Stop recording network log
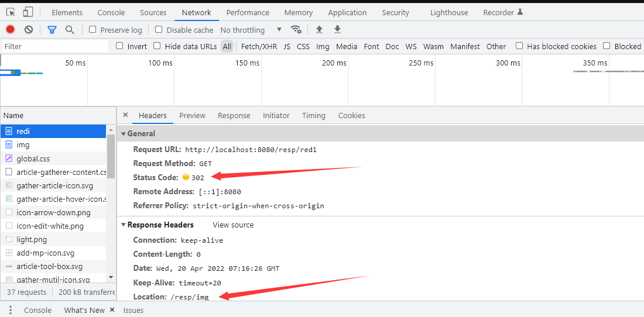The width and height of the screenshot is (644, 317). 10,30
